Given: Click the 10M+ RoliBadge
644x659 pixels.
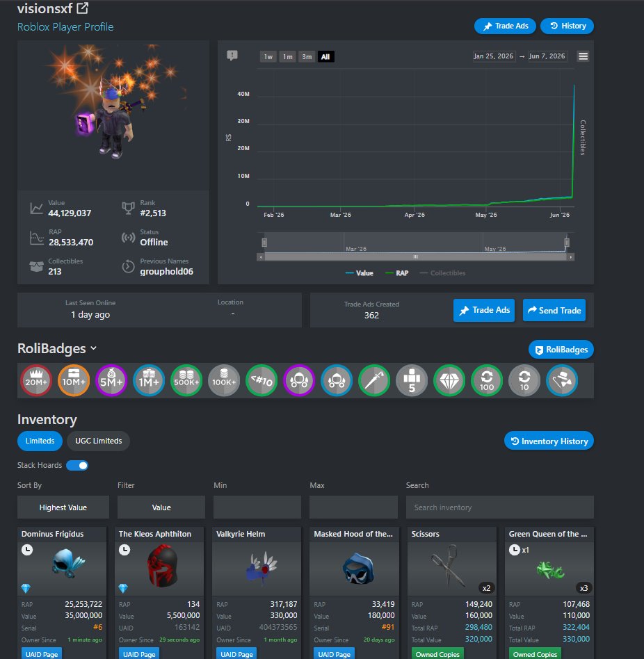Looking at the screenshot, I should 74,381.
